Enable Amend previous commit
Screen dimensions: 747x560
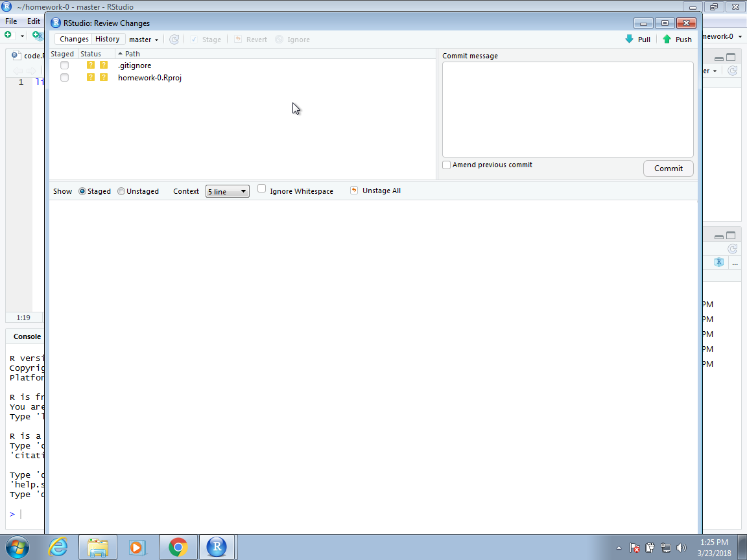click(446, 165)
